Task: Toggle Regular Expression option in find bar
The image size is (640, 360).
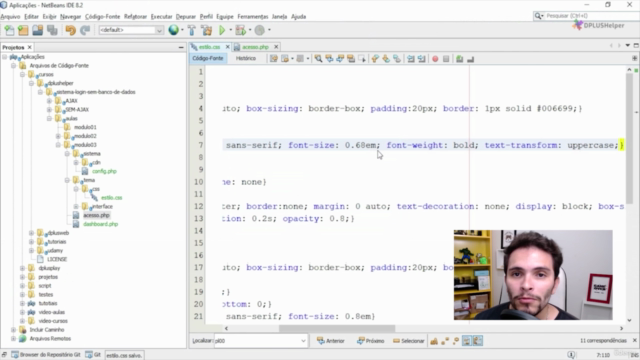Action: (456, 341)
